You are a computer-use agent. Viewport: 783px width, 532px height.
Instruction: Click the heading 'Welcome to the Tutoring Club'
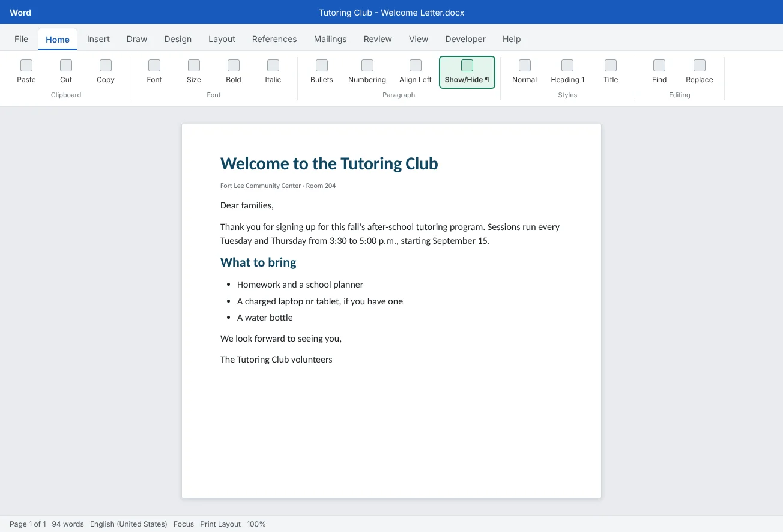329,163
